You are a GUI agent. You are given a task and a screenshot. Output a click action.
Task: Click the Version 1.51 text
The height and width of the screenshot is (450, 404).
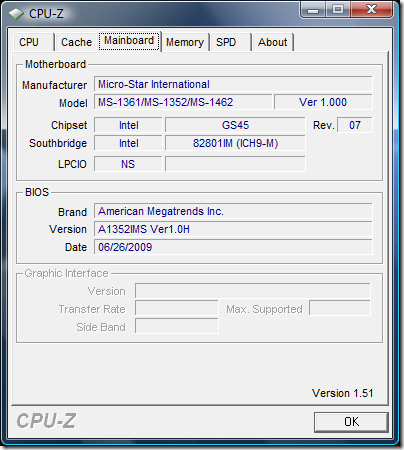point(342,393)
